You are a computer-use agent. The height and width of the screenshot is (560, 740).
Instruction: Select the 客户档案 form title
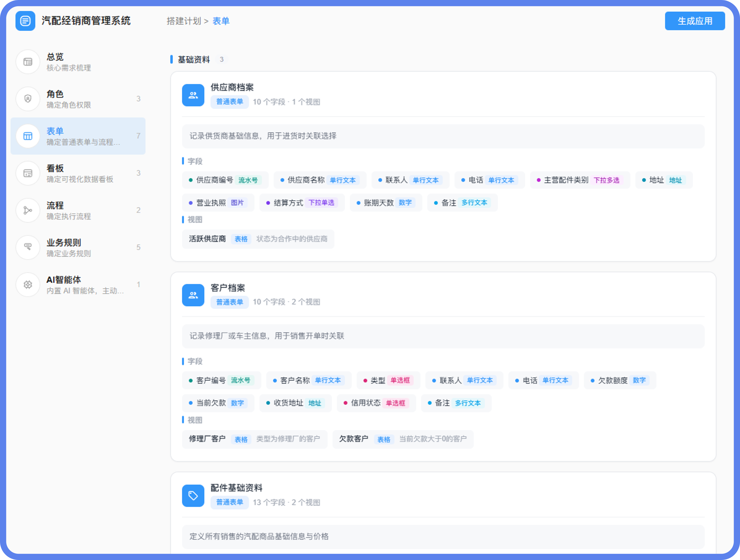pos(228,288)
